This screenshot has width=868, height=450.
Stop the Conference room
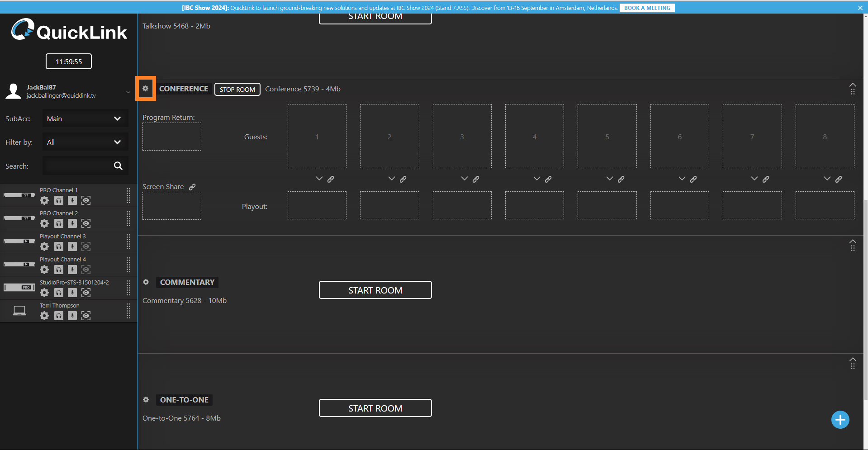(237, 90)
